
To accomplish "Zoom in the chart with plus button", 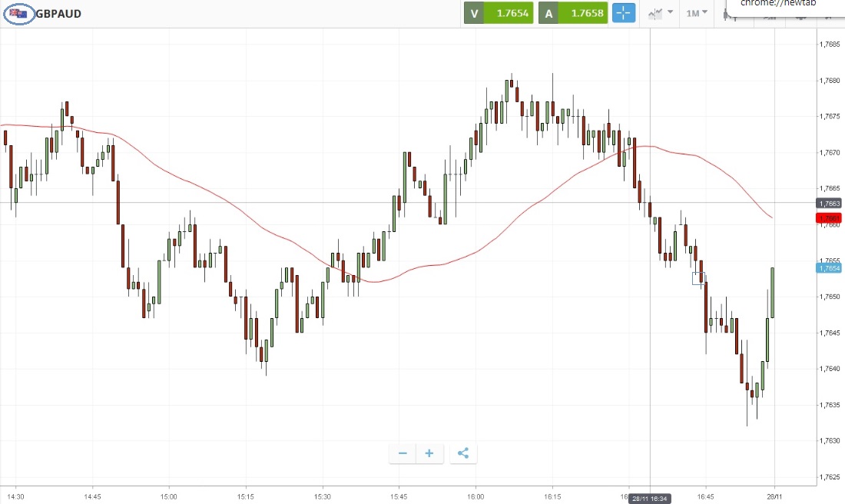I will [429, 453].
